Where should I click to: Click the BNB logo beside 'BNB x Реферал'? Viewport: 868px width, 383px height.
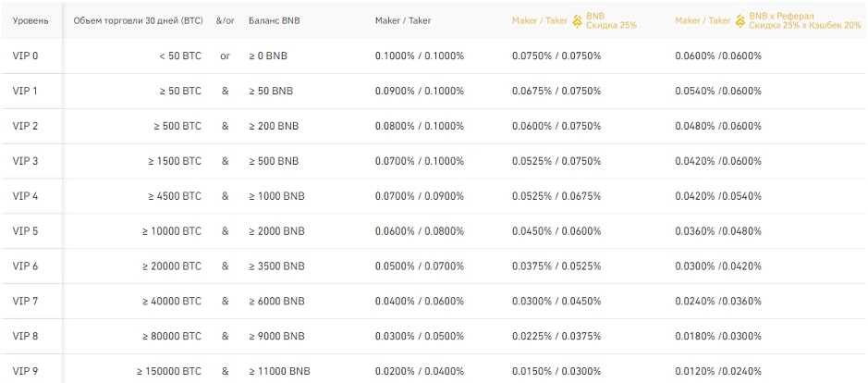[x=740, y=19]
